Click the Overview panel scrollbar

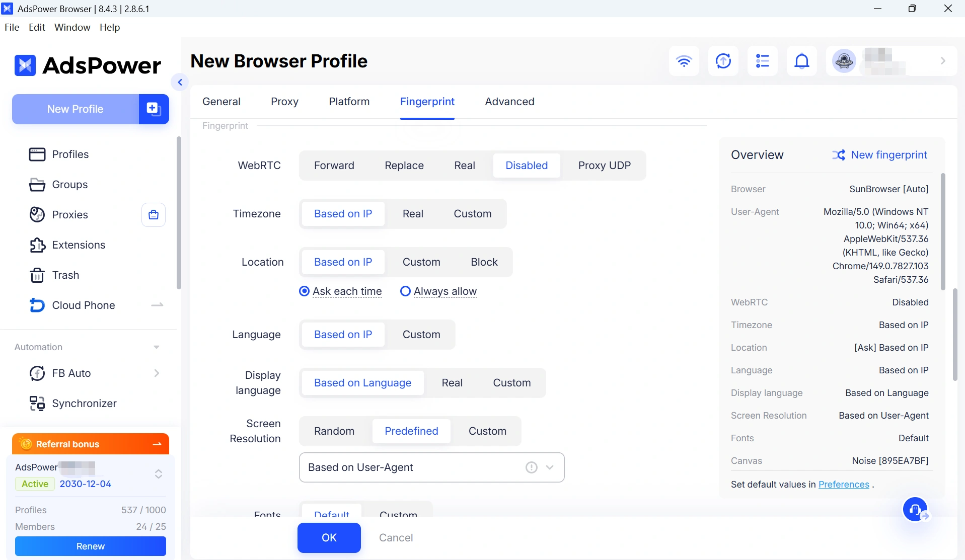tap(943, 231)
